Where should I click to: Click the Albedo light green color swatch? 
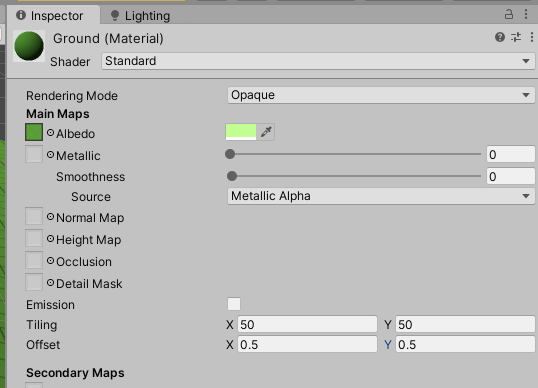[x=241, y=132]
